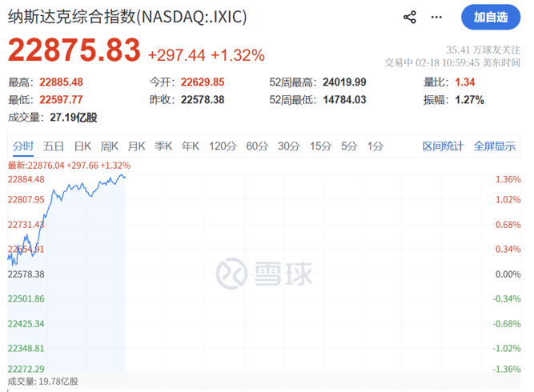The width and height of the screenshot is (534, 392).
Task: Click the end of the blue price line
Action: 125,177
